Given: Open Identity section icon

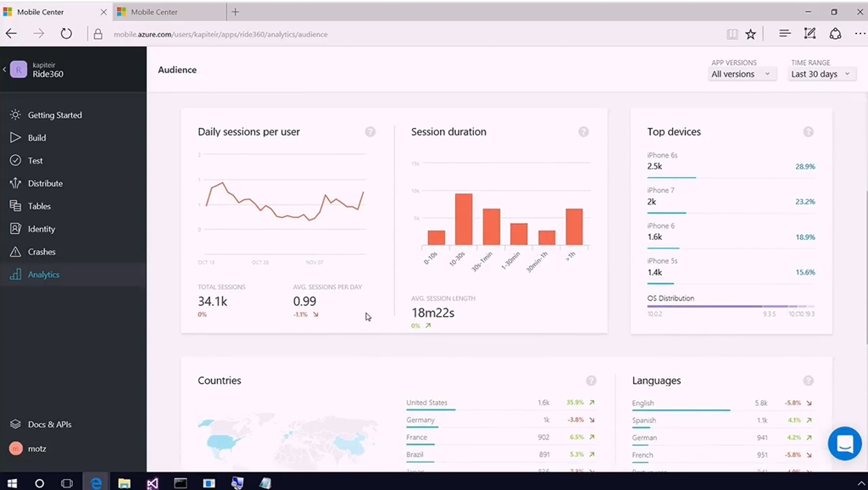Looking at the screenshot, I should [15, 229].
